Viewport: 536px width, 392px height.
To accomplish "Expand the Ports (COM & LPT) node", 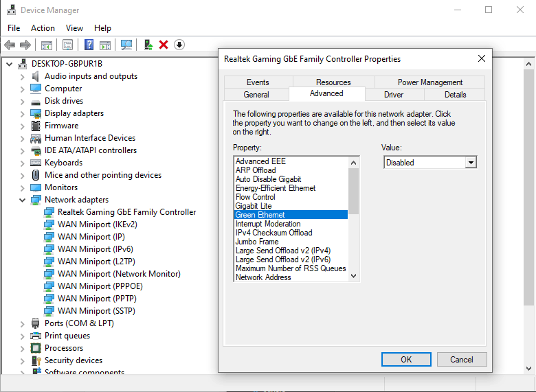I will point(22,324).
